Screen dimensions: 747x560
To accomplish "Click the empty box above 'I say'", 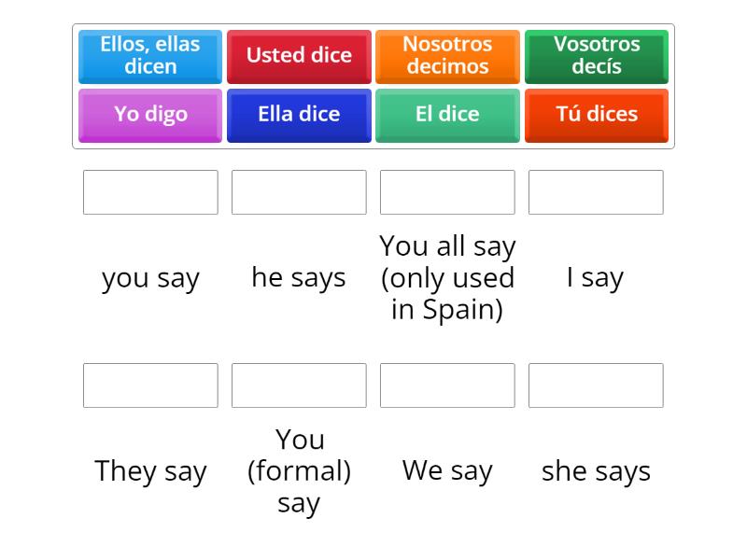I will 596,192.
